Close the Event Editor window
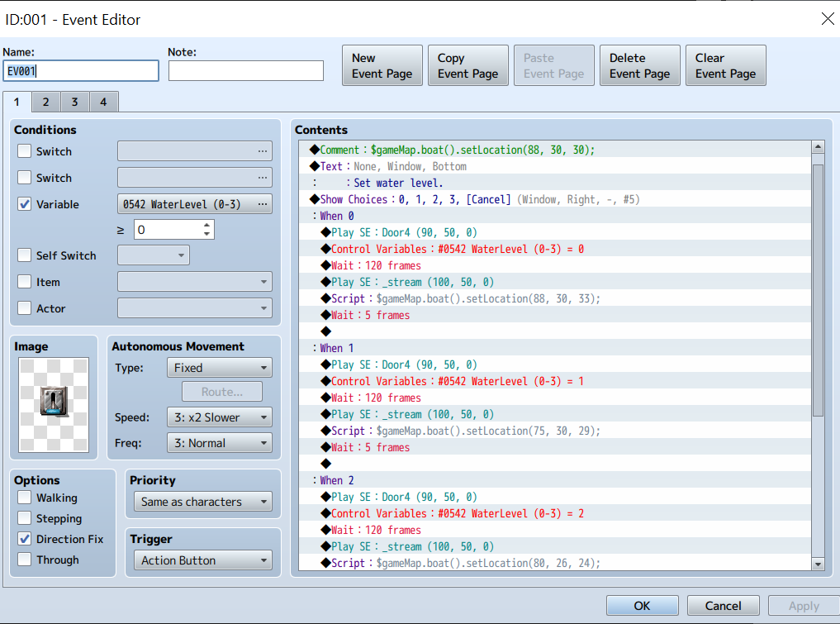 point(827,19)
